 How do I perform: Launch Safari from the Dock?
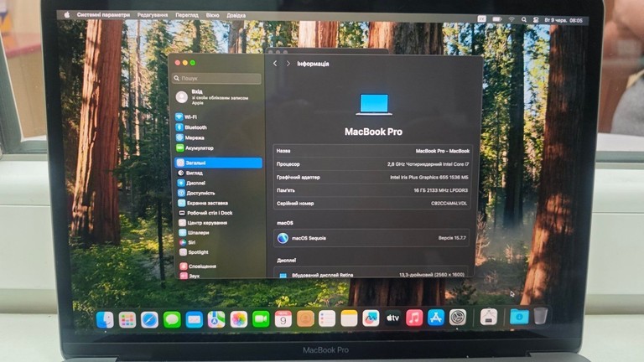tap(149, 320)
